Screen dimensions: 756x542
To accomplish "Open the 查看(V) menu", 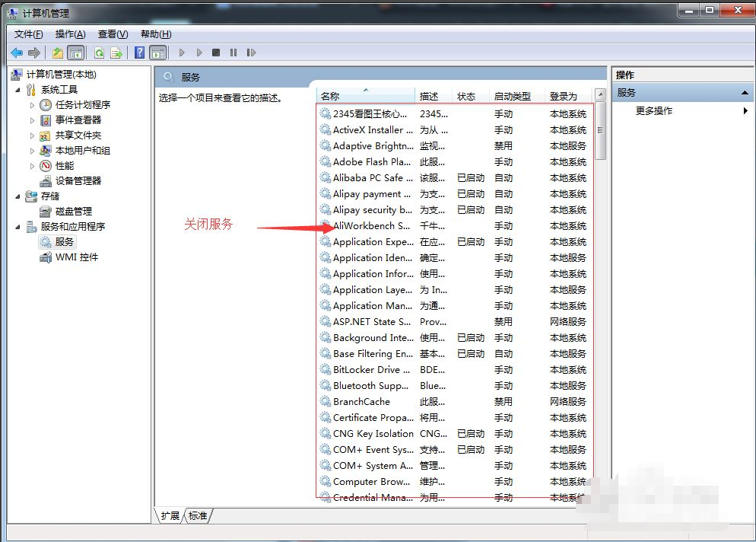I will [x=111, y=33].
